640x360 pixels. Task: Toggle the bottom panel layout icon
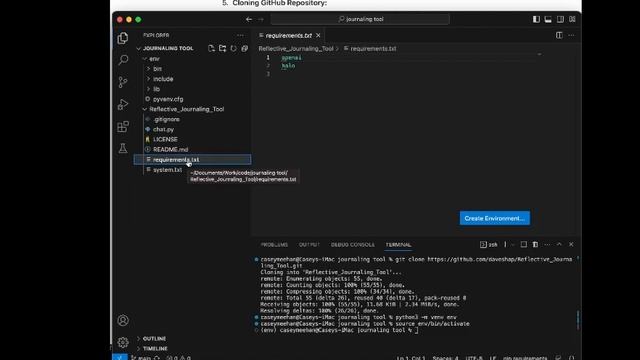548,19
